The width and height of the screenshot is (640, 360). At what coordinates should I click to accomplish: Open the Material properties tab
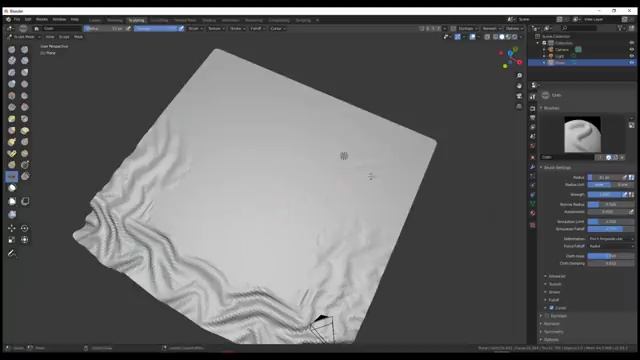coord(533,213)
